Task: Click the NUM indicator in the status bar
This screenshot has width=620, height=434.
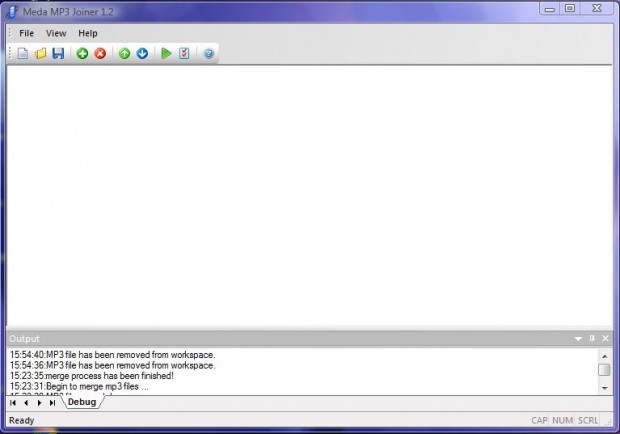Action: point(562,420)
